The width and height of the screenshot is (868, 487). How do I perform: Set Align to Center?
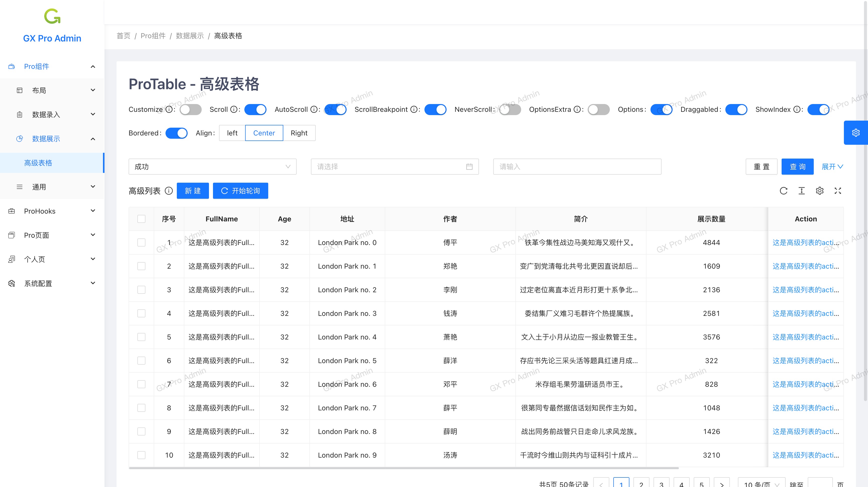click(x=264, y=133)
